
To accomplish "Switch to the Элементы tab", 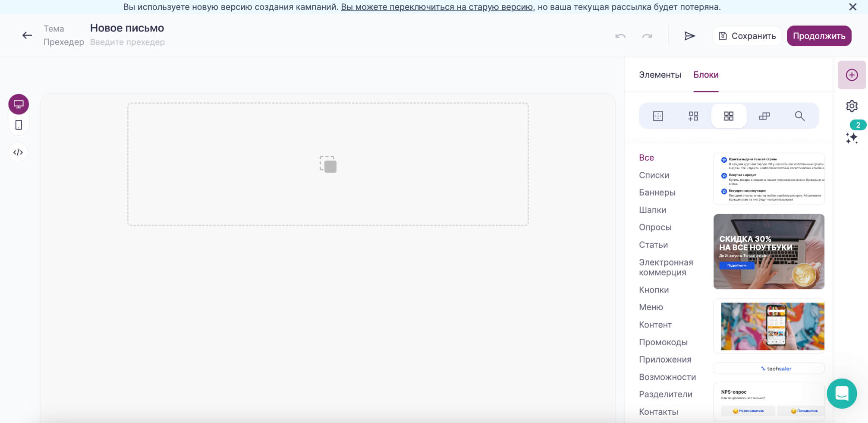I will [x=660, y=75].
